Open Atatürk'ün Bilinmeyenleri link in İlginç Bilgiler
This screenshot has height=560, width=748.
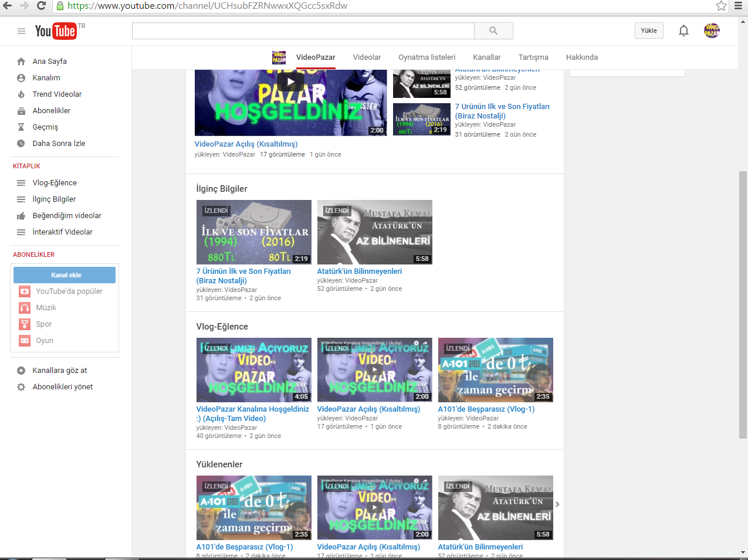tap(359, 271)
